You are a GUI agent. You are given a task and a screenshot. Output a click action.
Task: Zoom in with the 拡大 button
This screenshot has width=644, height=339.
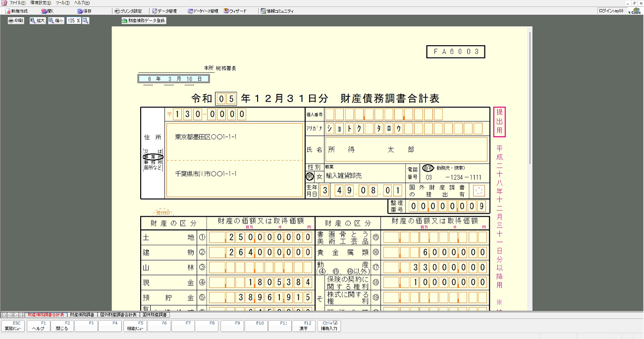tap(37, 21)
